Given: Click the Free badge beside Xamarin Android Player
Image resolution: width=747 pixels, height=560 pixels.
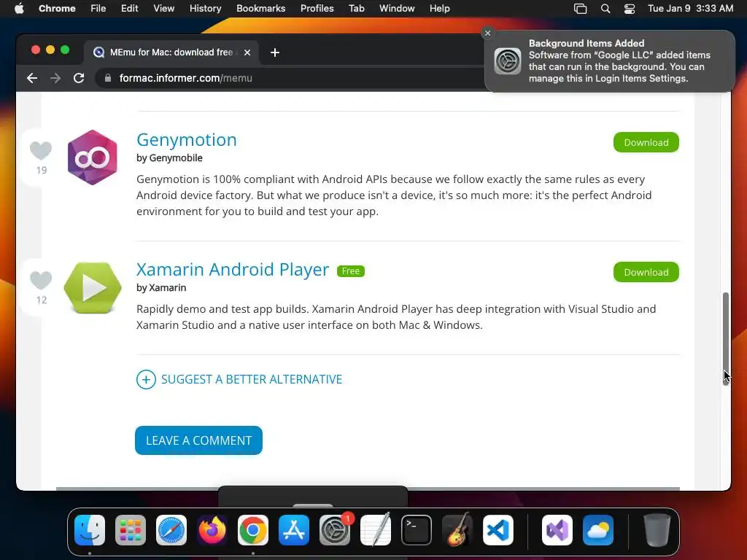Looking at the screenshot, I should coord(351,271).
